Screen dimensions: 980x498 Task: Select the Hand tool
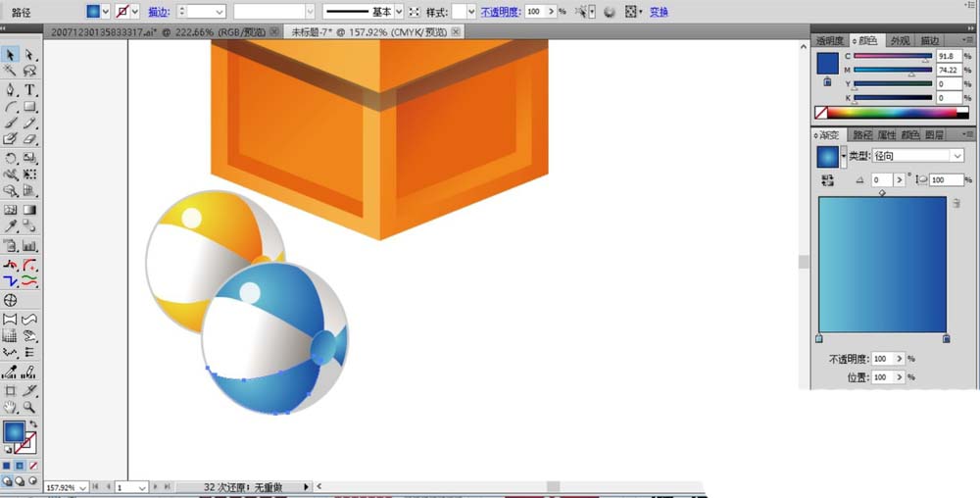[10, 408]
